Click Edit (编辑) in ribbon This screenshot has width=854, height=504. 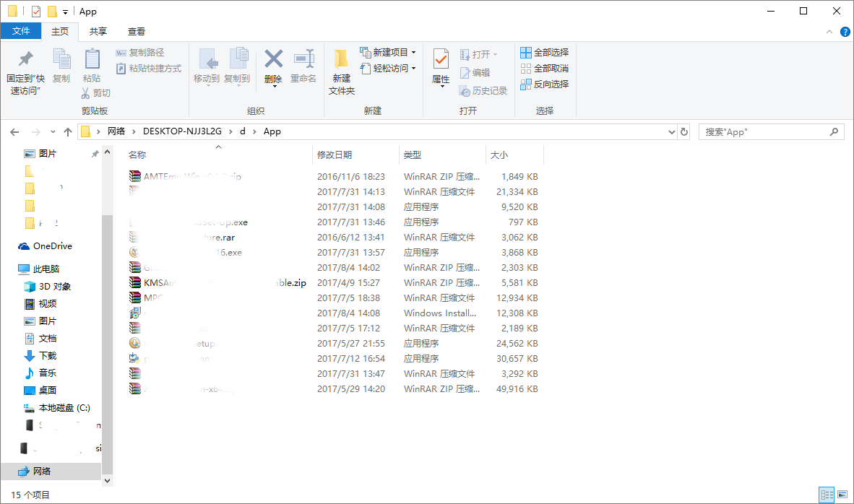coord(475,72)
